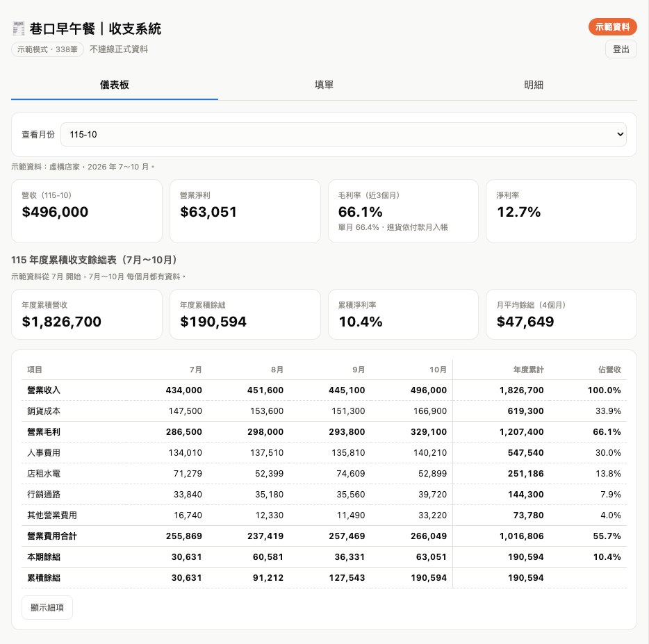Click the 115 年度累積收支餘絀表 heading
Viewport: 649px width, 644px height.
[94, 260]
